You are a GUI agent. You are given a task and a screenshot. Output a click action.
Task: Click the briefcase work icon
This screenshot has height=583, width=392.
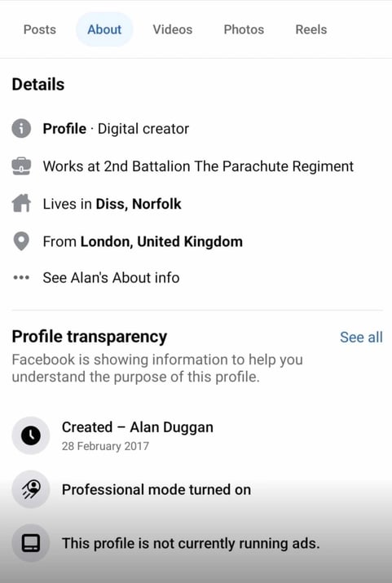[21, 166]
